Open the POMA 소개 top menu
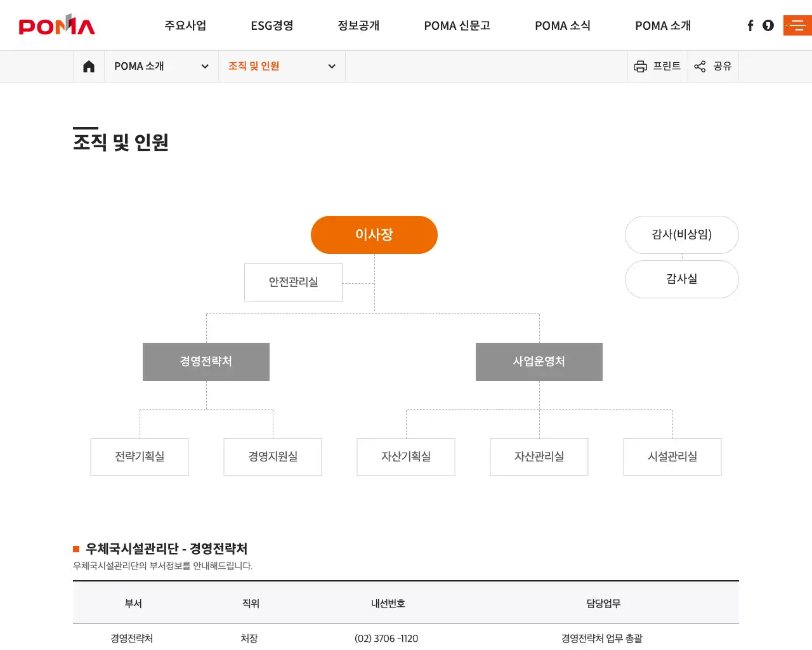 click(x=663, y=25)
